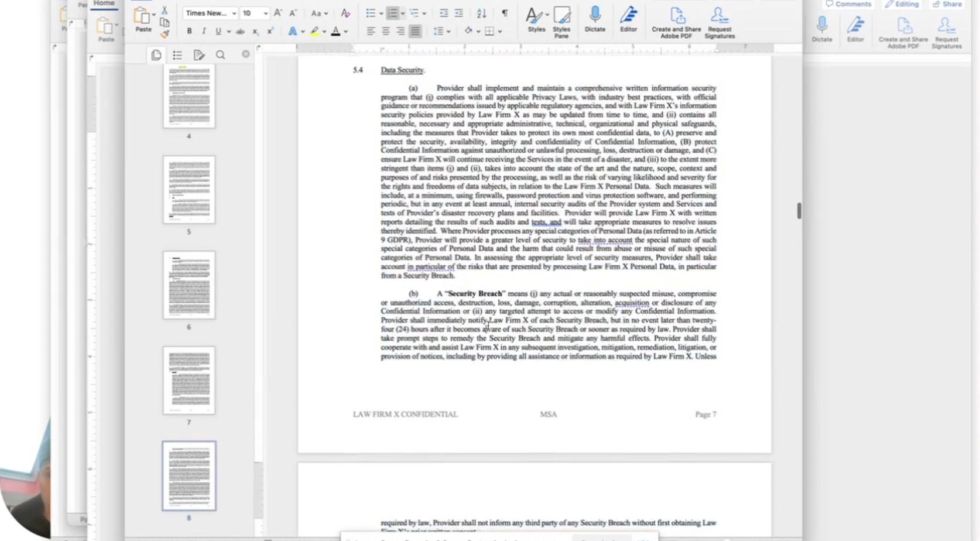This screenshot has width=980, height=541.
Task: Align text to the right
Action: (x=400, y=31)
